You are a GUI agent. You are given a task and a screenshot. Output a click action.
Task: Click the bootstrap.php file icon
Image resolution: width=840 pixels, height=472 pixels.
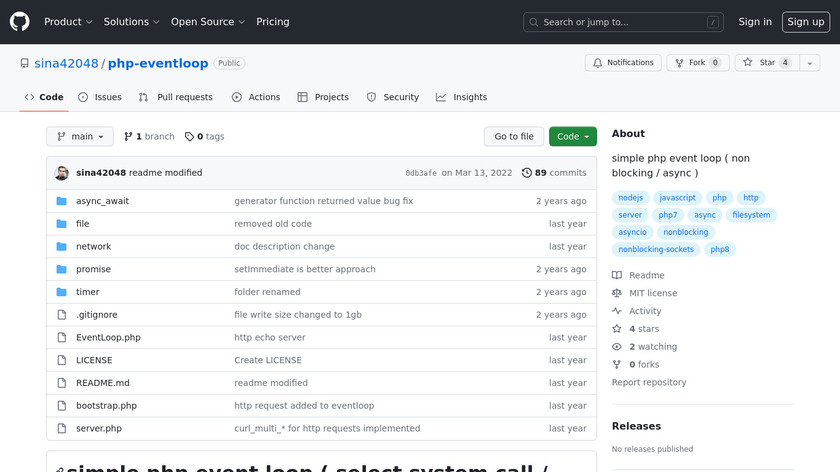62,406
